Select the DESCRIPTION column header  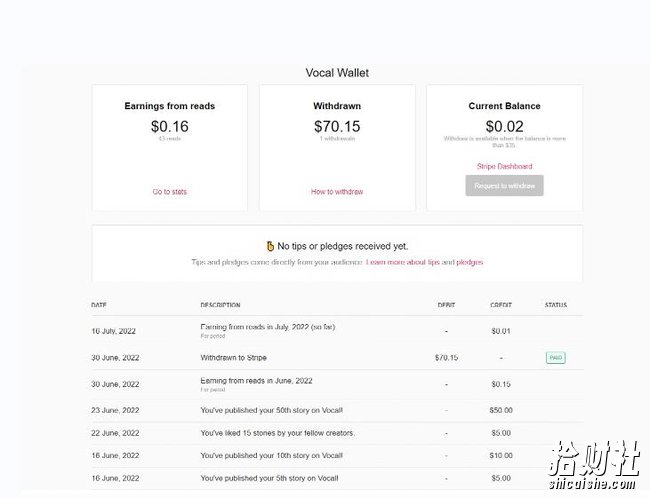pyautogui.click(x=220, y=305)
